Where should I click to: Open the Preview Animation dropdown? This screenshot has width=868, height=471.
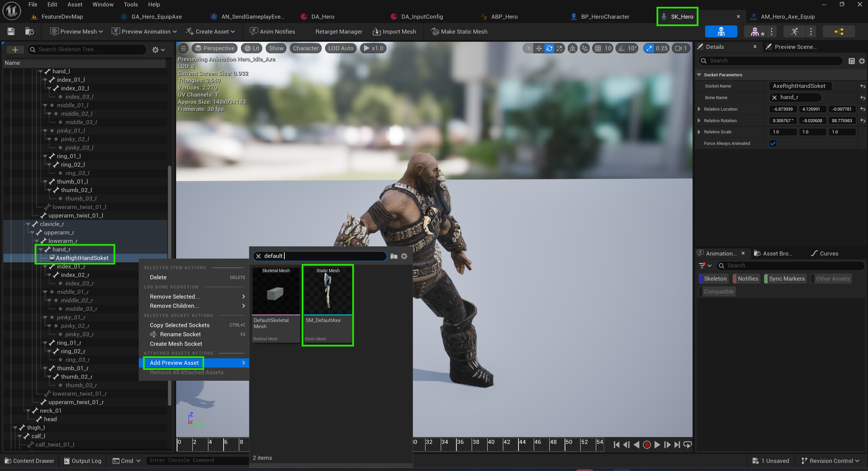[145, 32]
